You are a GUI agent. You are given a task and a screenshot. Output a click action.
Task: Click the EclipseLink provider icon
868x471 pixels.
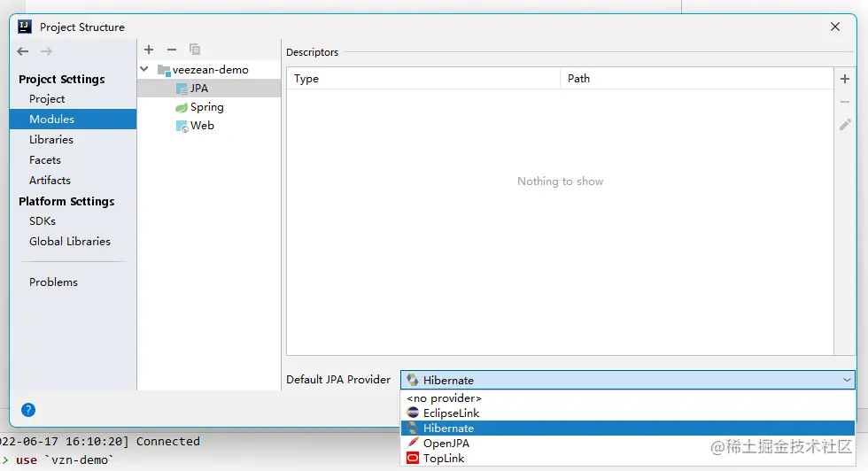point(413,413)
